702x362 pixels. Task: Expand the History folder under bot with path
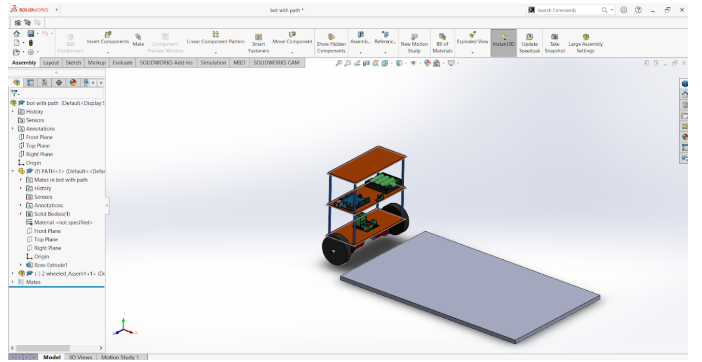pyautogui.click(x=13, y=111)
